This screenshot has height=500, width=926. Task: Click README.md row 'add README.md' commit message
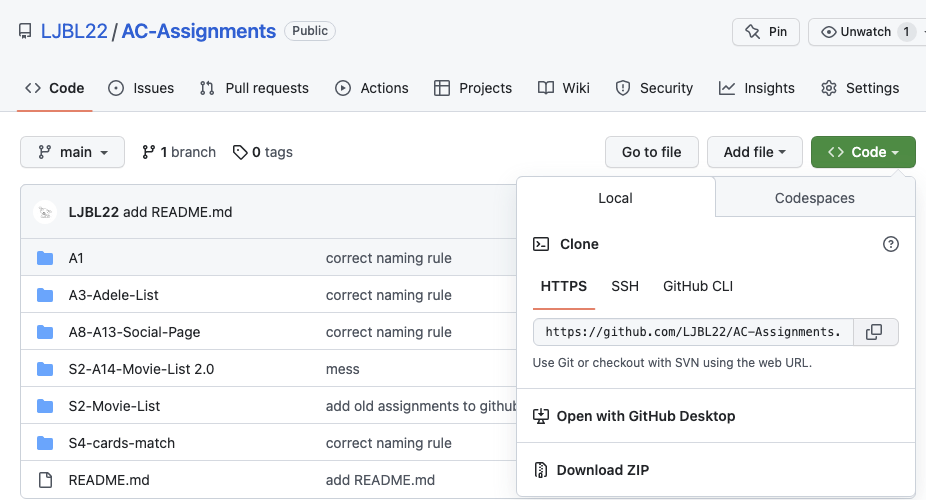[380, 480]
